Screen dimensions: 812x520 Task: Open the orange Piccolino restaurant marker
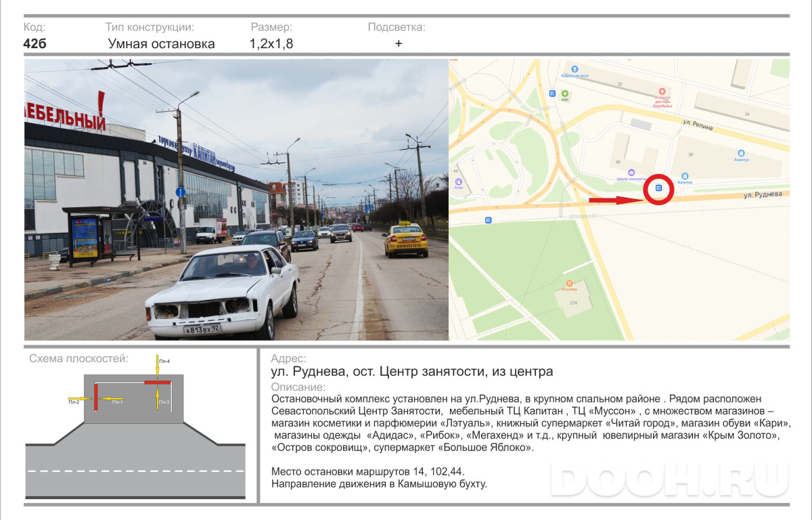tap(569, 282)
